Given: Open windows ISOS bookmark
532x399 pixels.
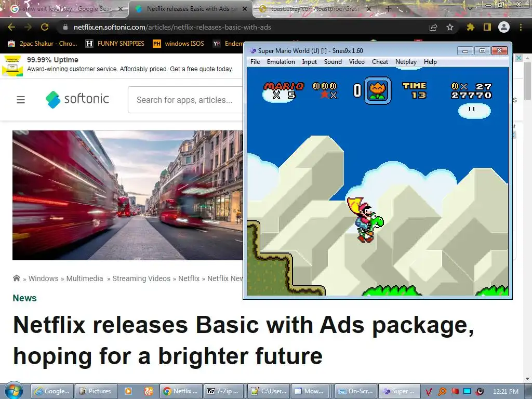Looking at the screenshot, I should coord(179,44).
